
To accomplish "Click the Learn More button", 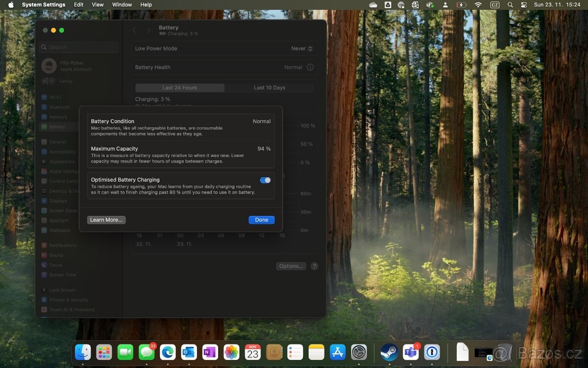I will pyautogui.click(x=106, y=220).
